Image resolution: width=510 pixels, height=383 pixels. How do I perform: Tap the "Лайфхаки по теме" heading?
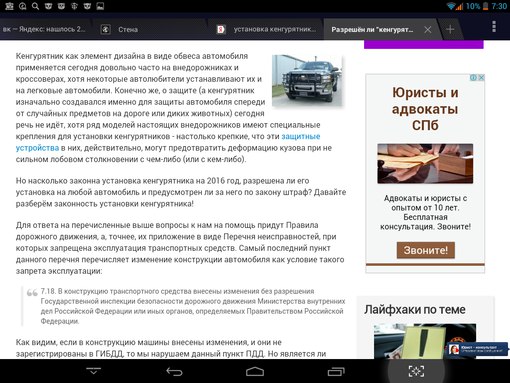[x=415, y=309]
